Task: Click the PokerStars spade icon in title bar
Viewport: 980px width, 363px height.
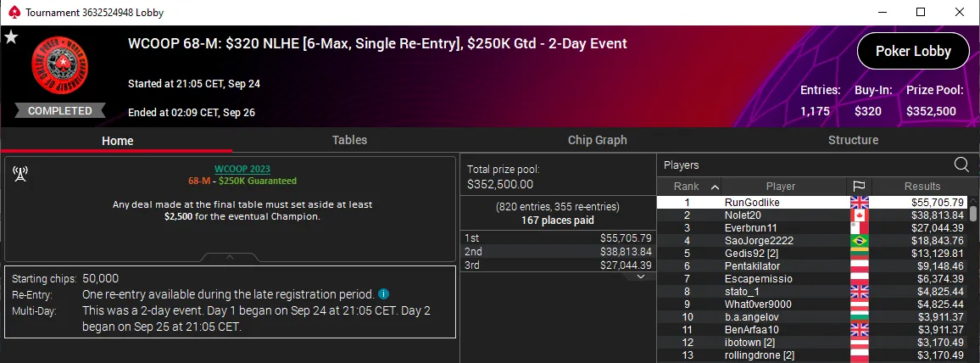Action: click(14, 12)
